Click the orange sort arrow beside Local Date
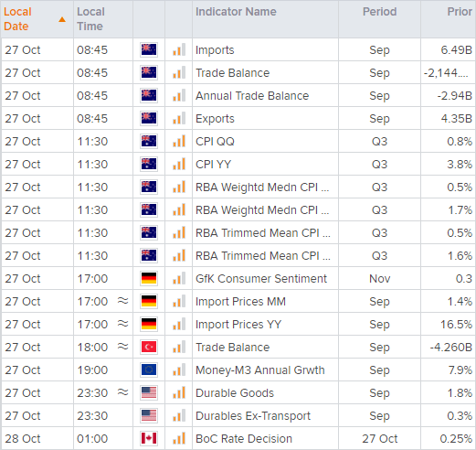The image size is (476, 450). pyautogui.click(x=62, y=20)
